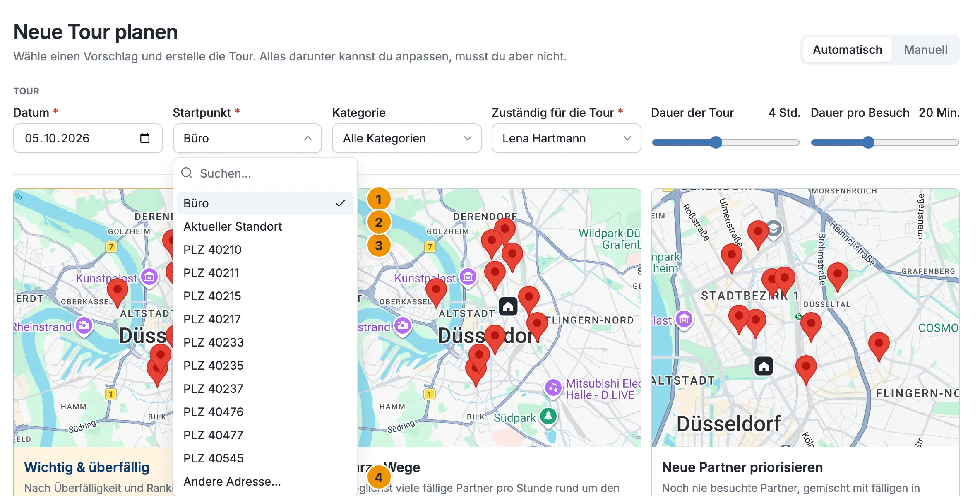Screen dimensions: 980x496
Task: Focus the Suchen... search field
Action: 265,173
